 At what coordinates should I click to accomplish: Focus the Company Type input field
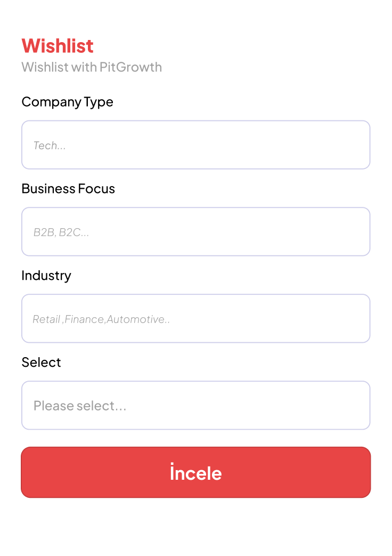point(195,145)
